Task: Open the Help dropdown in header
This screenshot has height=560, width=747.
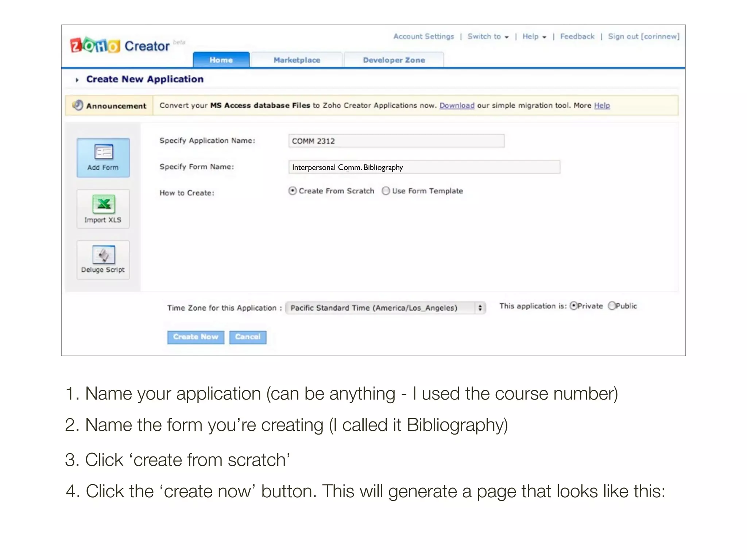Action: (534, 36)
